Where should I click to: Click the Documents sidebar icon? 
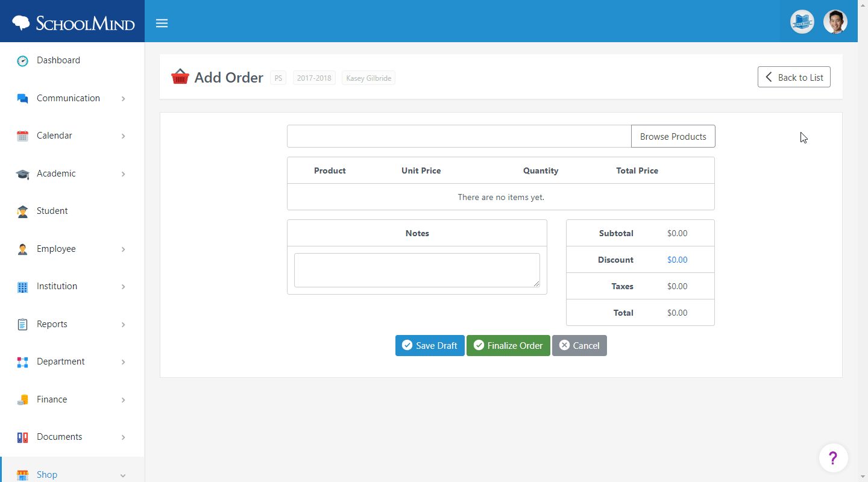point(22,436)
